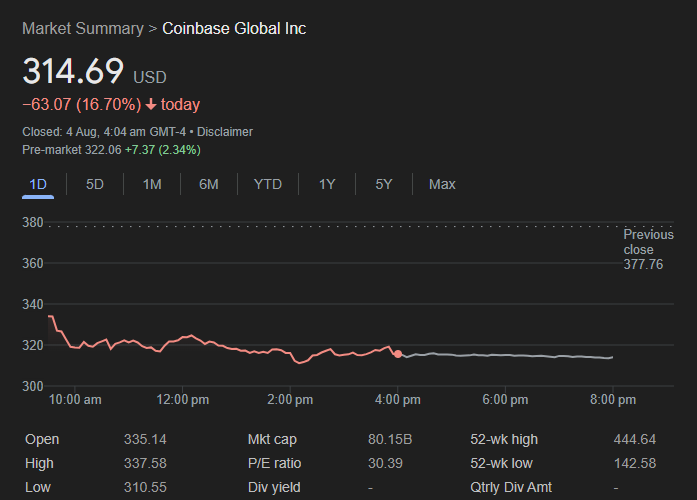
Task: Switch to the 1Y chart tab
Action: click(327, 184)
